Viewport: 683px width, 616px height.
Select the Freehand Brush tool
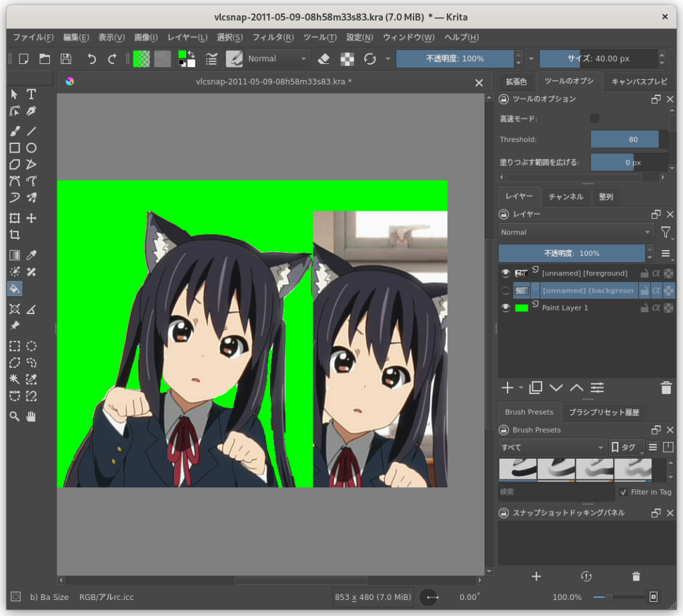point(15,131)
